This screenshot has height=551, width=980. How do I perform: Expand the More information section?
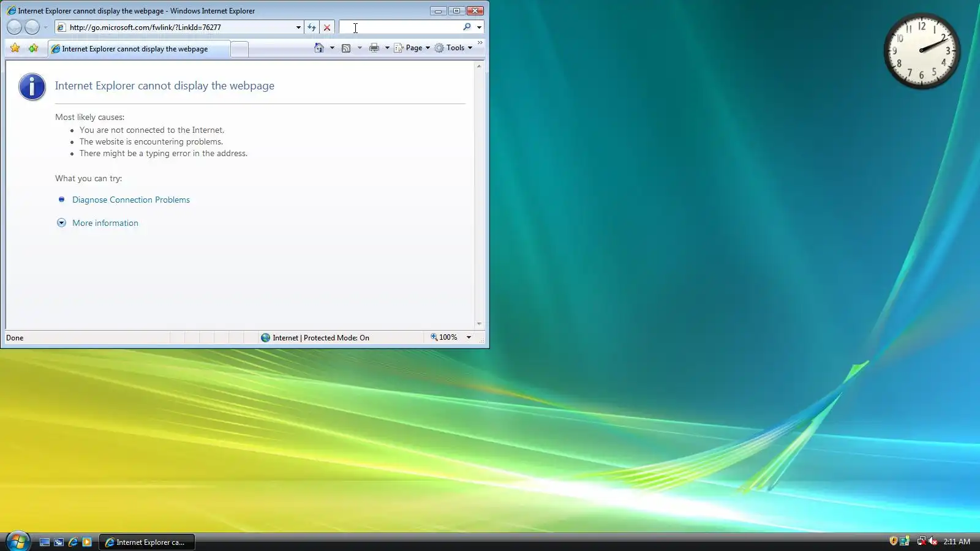click(x=105, y=223)
